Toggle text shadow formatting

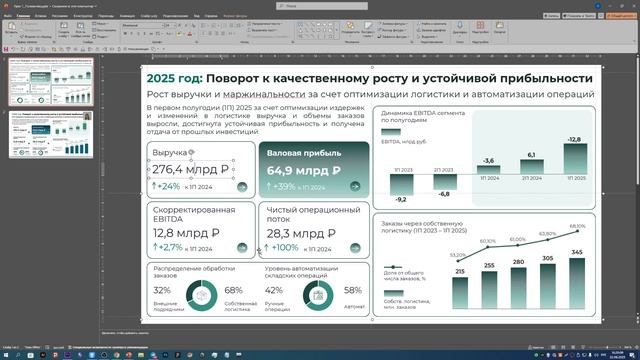pyautogui.click(x=144, y=33)
